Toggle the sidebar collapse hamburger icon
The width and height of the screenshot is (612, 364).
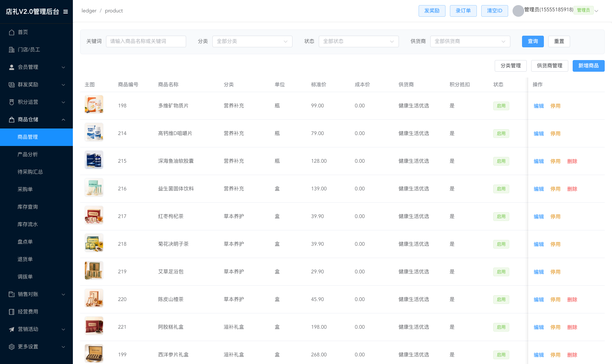click(66, 12)
